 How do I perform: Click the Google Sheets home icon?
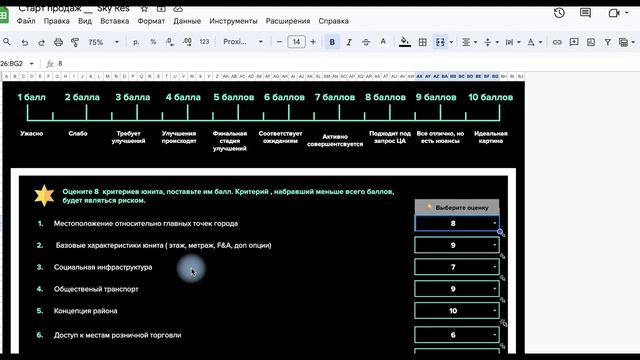(x=3, y=15)
